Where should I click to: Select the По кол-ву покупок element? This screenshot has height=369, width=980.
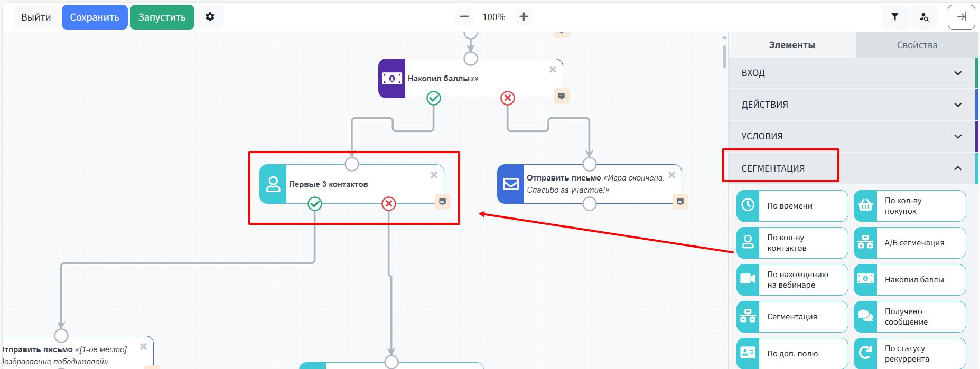point(910,206)
